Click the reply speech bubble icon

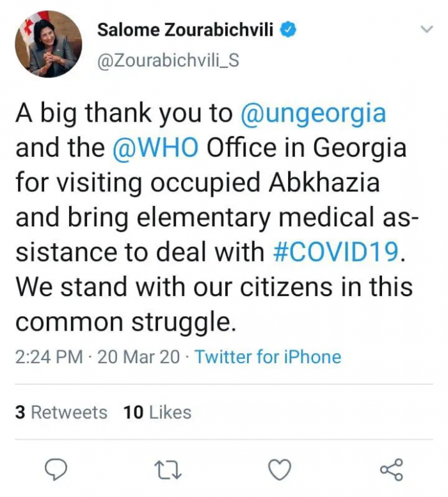click(x=58, y=469)
